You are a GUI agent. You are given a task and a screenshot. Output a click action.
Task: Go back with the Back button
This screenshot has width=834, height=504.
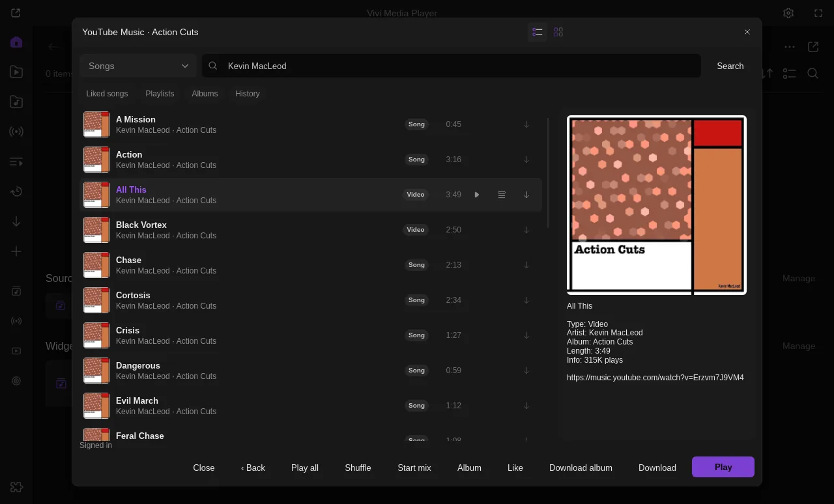(253, 468)
